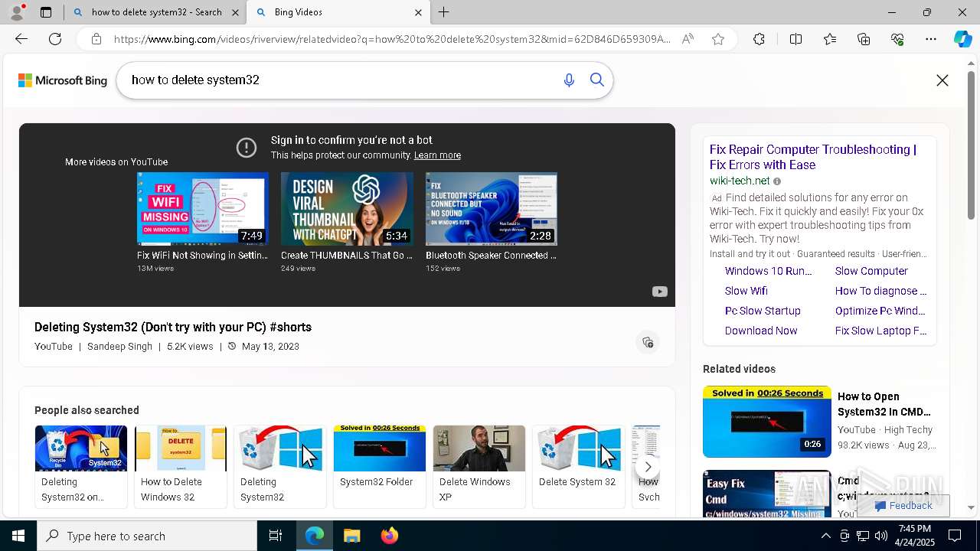980x551 pixels.
Task: Open Browser essentials icon
Action: tap(897, 39)
